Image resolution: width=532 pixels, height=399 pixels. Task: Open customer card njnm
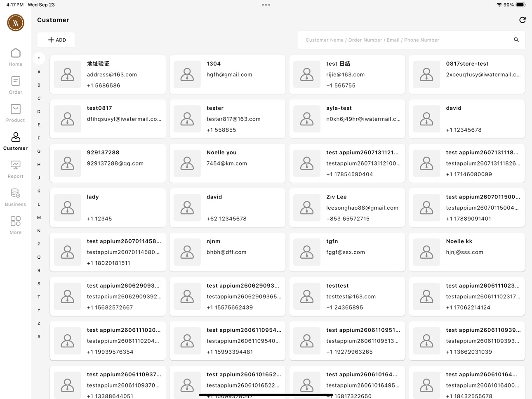[227, 252]
